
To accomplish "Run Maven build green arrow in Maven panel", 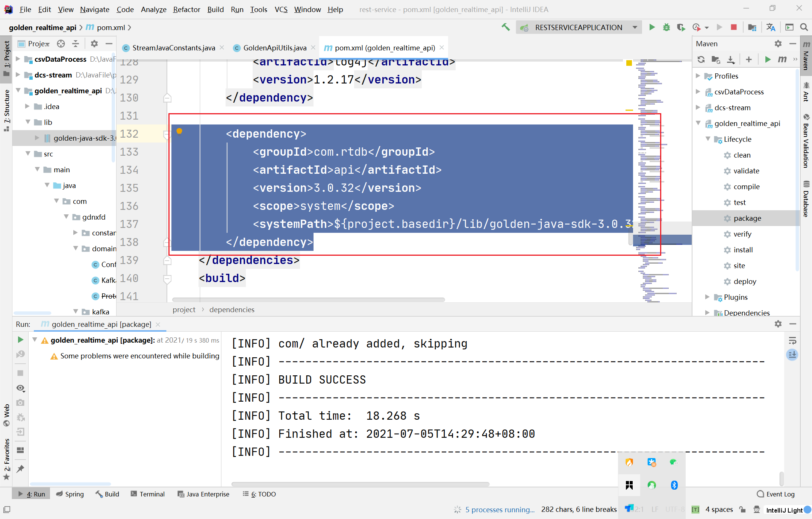I will coord(768,59).
